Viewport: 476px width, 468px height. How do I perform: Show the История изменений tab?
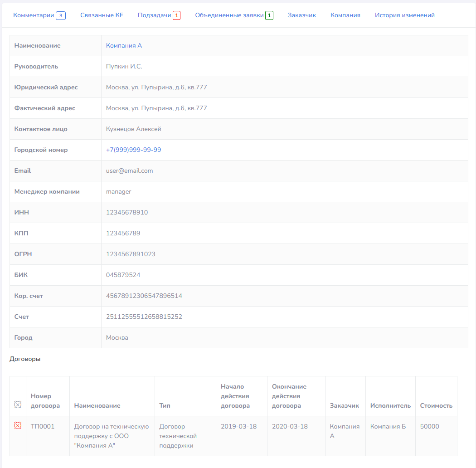[404, 15]
